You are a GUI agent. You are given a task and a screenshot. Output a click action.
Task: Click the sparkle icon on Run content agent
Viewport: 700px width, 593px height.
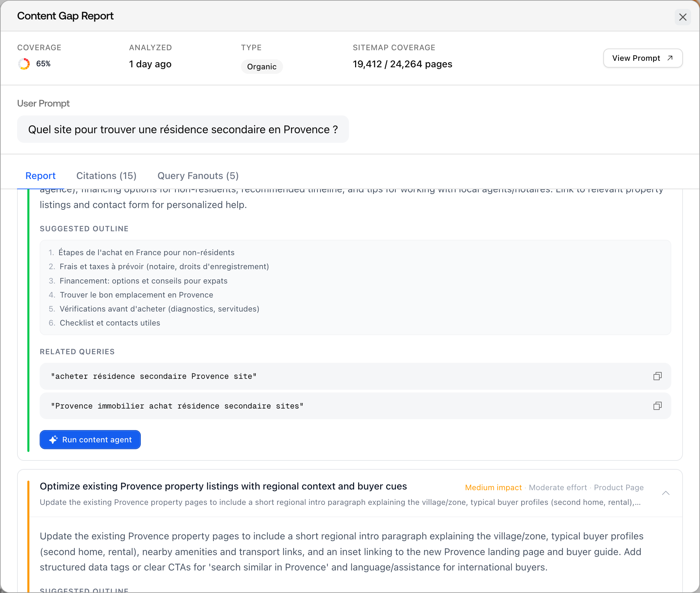coord(53,440)
